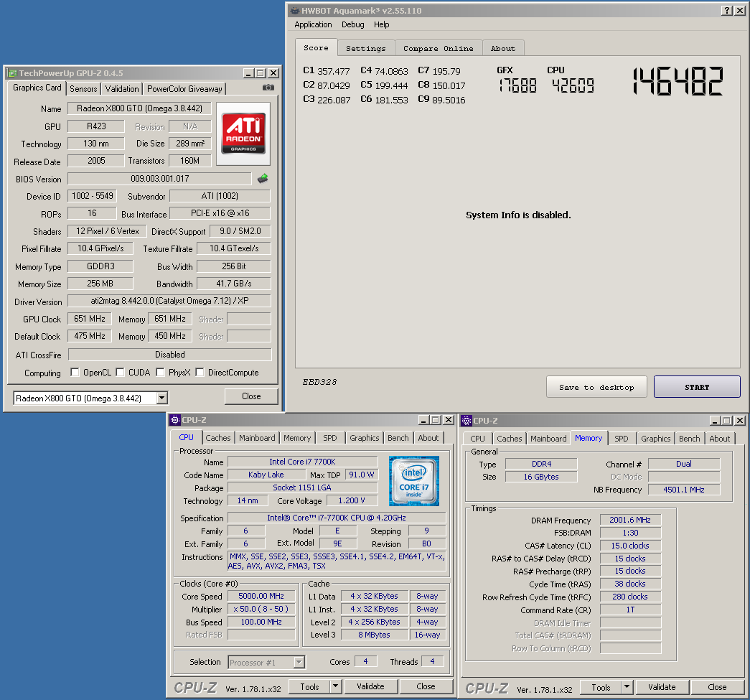The image size is (750, 700).
Task: Click the BIOS Version field 009.003.001.017
Action: (x=160, y=179)
